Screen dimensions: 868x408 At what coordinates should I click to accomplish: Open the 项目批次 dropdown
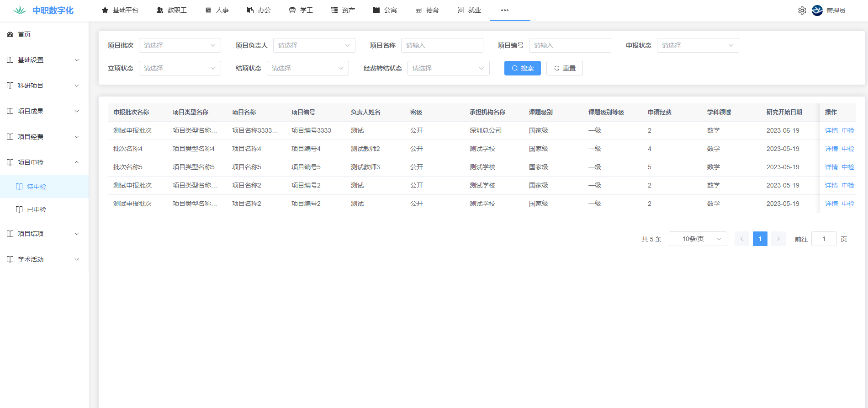click(x=180, y=45)
